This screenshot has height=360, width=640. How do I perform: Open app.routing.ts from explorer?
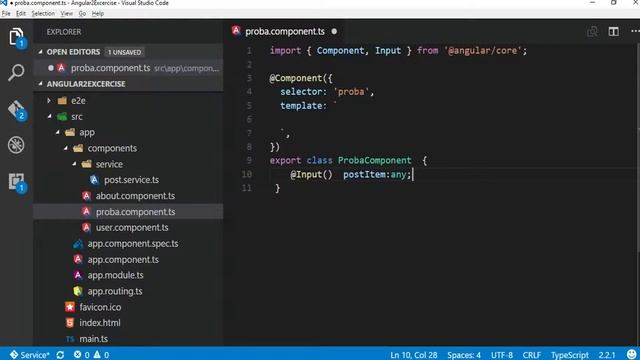click(x=115, y=291)
